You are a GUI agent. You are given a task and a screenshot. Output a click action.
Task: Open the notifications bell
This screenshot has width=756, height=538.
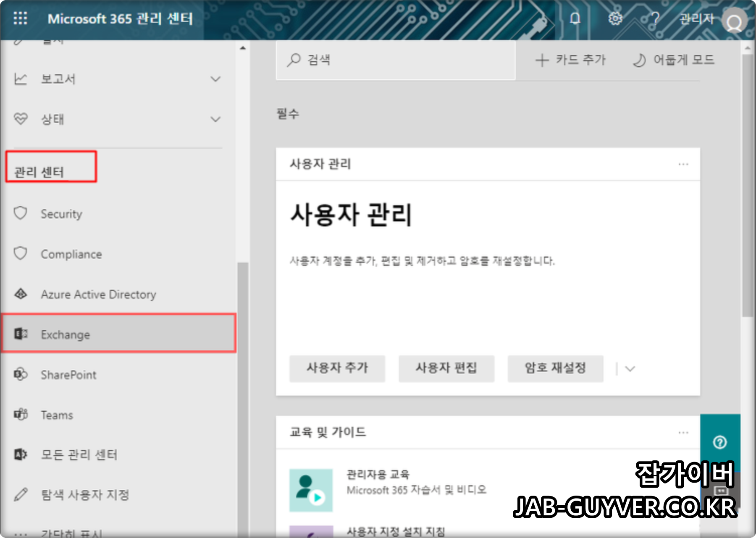pyautogui.click(x=575, y=18)
